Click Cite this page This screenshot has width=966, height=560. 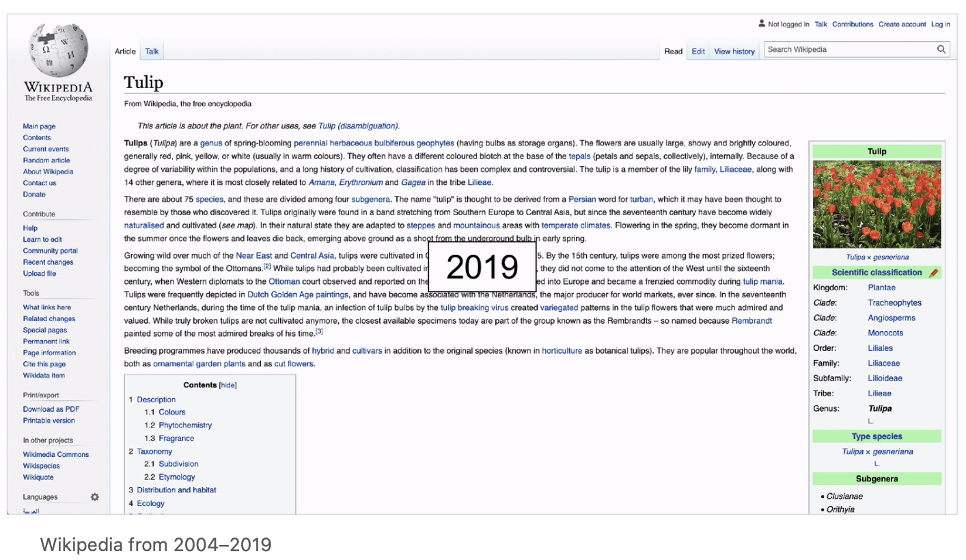click(x=44, y=365)
